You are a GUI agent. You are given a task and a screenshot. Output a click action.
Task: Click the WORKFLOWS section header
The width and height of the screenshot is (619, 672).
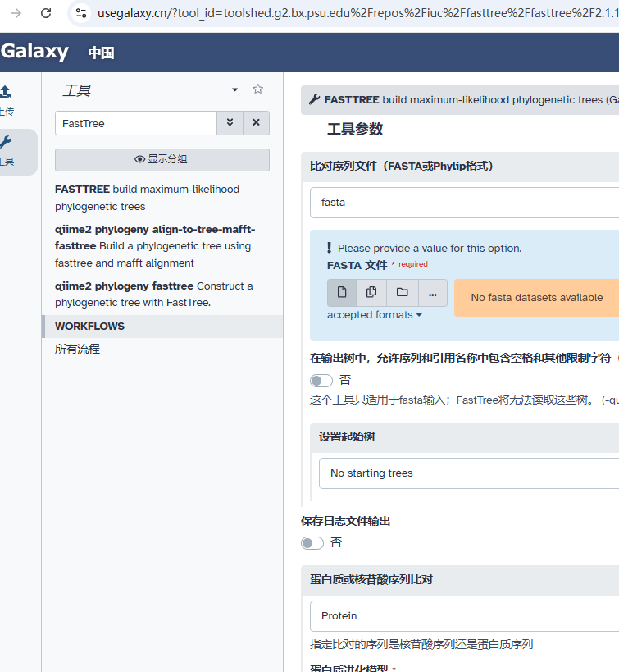click(x=162, y=326)
